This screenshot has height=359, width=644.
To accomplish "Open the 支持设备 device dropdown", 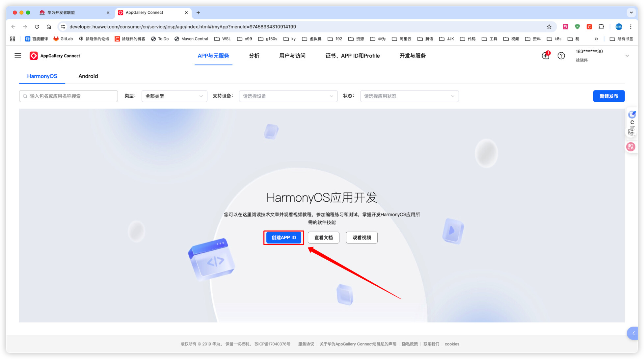I will [288, 96].
